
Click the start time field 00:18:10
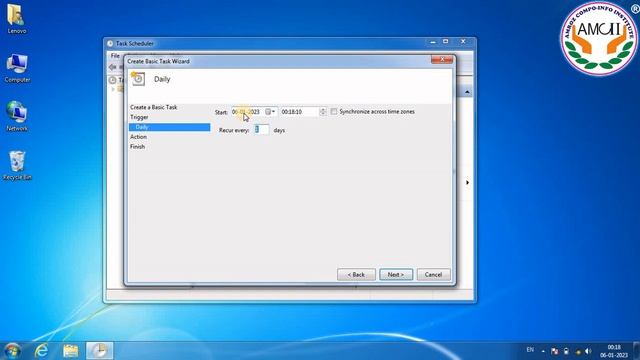point(300,111)
